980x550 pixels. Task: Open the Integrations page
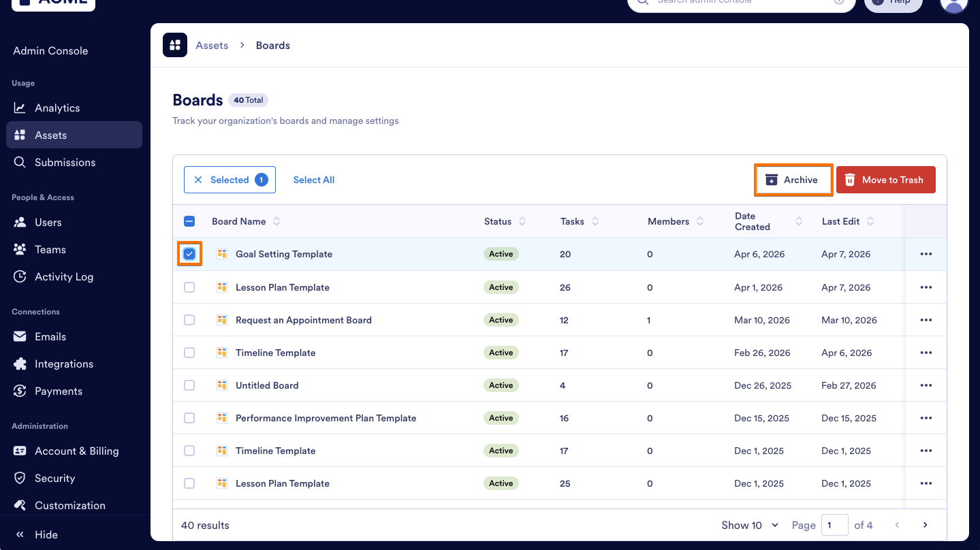coord(64,363)
